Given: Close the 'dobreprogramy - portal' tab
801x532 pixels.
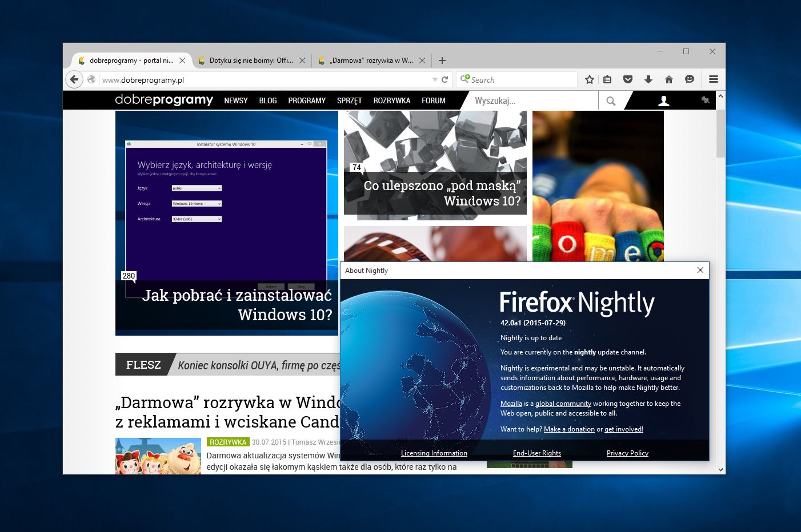Looking at the screenshot, I should pyautogui.click(x=182, y=61).
